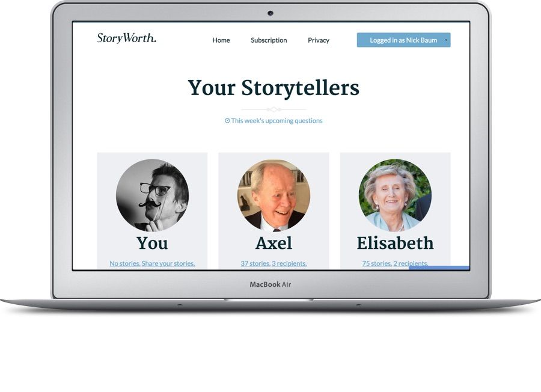Click the StoryWorth logo
The height and width of the screenshot is (392, 541).
tap(126, 38)
